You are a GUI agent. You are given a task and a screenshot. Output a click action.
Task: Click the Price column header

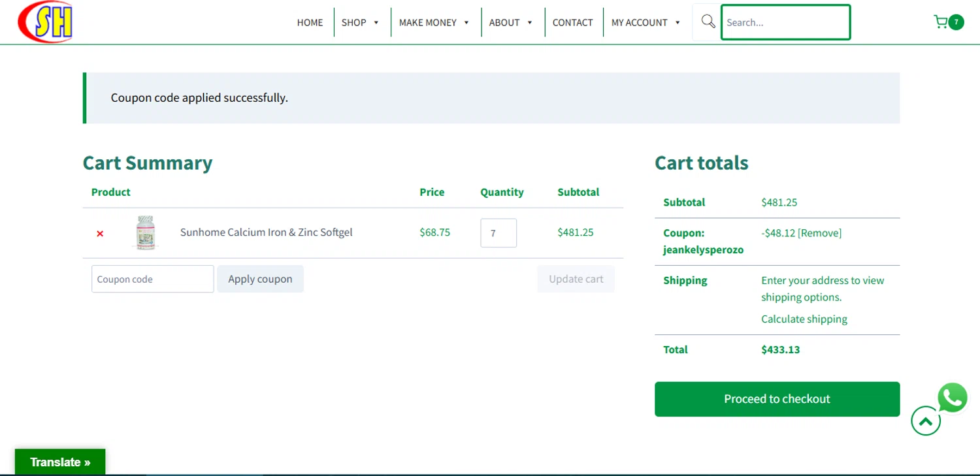click(432, 192)
